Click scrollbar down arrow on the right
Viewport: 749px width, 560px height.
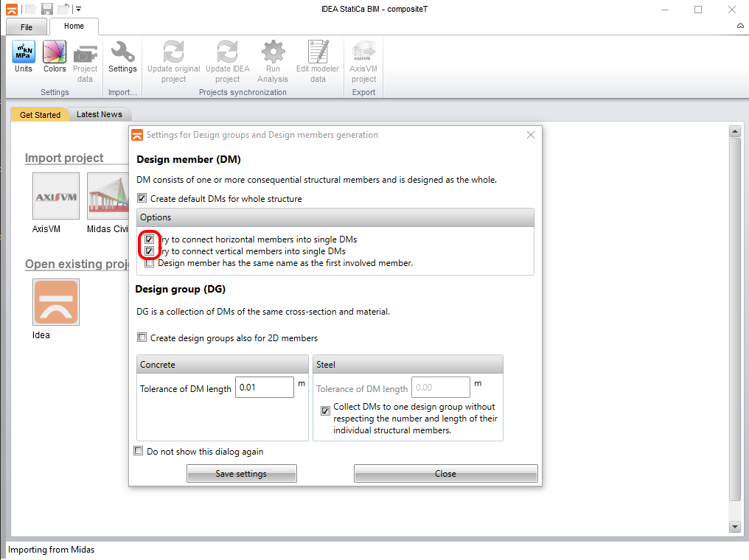click(735, 527)
